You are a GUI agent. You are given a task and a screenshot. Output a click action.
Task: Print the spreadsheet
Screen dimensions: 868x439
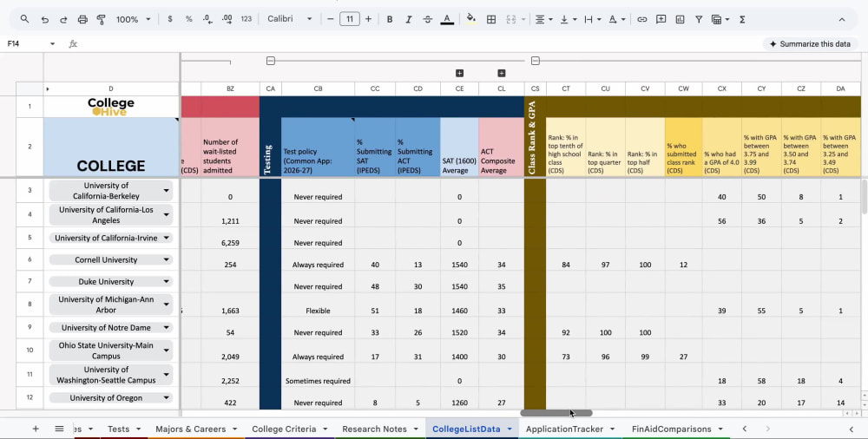coord(82,19)
